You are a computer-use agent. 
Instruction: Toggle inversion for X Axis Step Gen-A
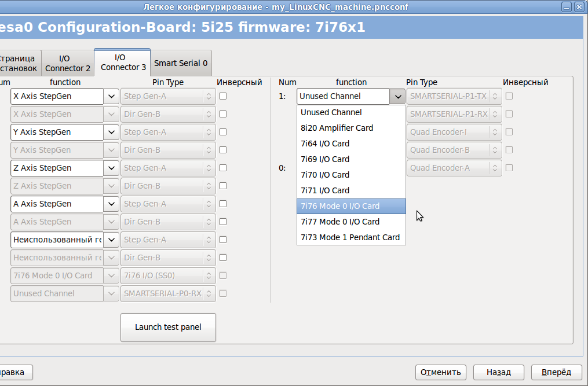(x=223, y=96)
